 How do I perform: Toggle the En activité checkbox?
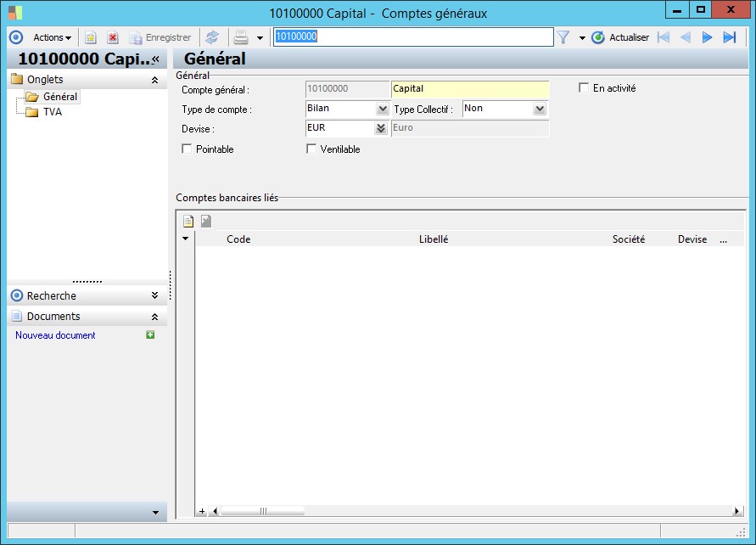[x=584, y=87]
